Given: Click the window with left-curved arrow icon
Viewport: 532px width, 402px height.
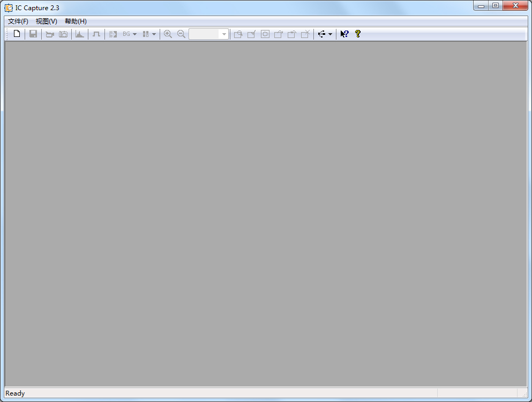Looking at the screenshot, I should (292, 34).
